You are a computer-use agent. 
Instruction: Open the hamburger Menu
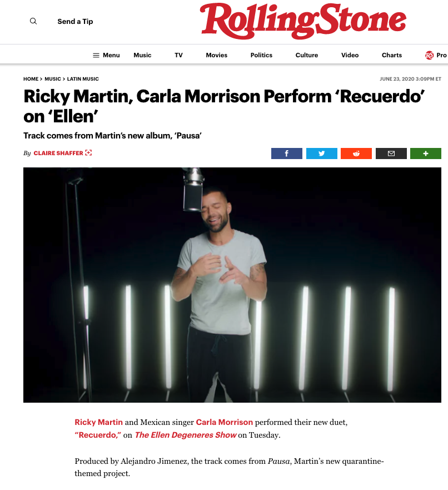tap(106, 55)
